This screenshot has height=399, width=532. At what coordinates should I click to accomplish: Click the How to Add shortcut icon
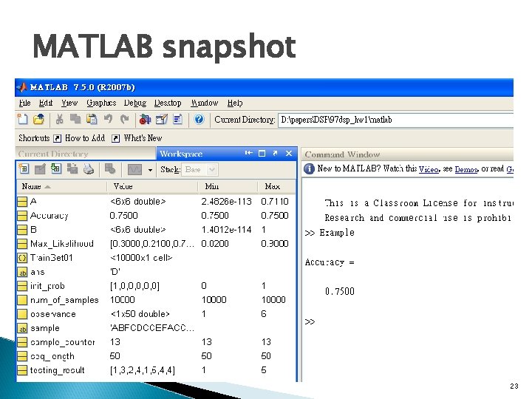click(x=58, y=138)
